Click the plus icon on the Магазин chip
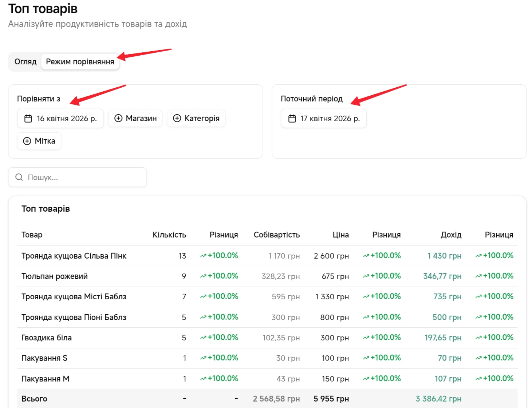The image size is (532, 411). (x=118, y=119)
